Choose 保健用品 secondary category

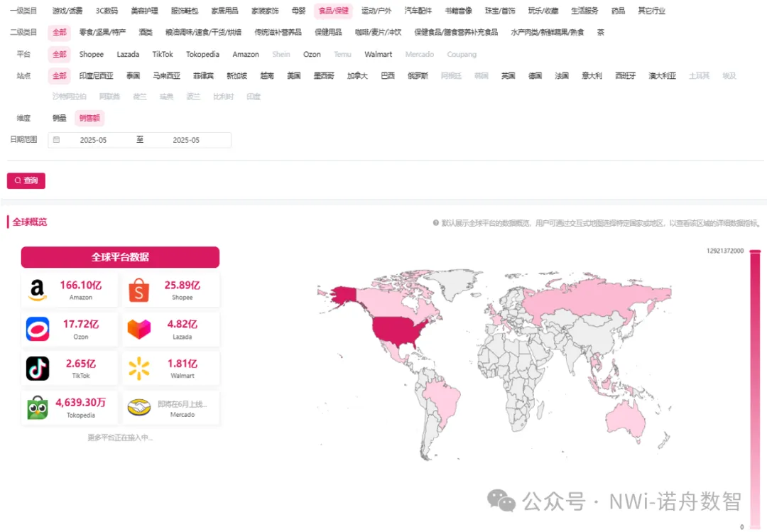(328, 33)
